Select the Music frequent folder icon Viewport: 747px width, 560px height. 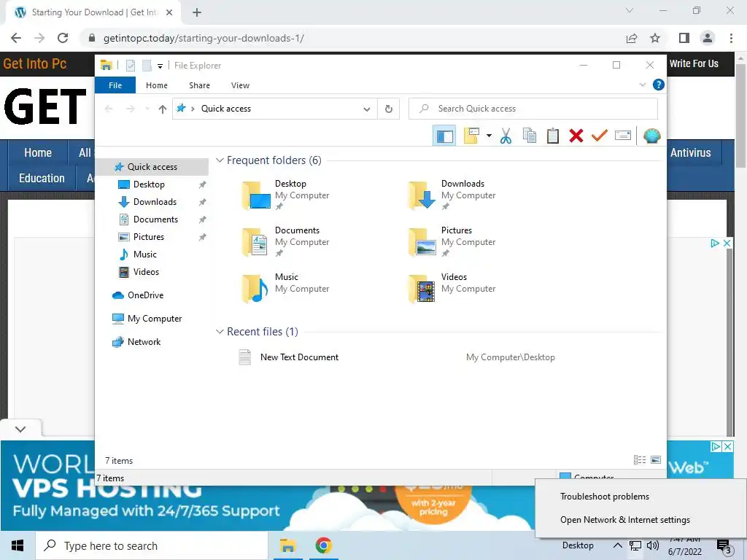point(256,289)
